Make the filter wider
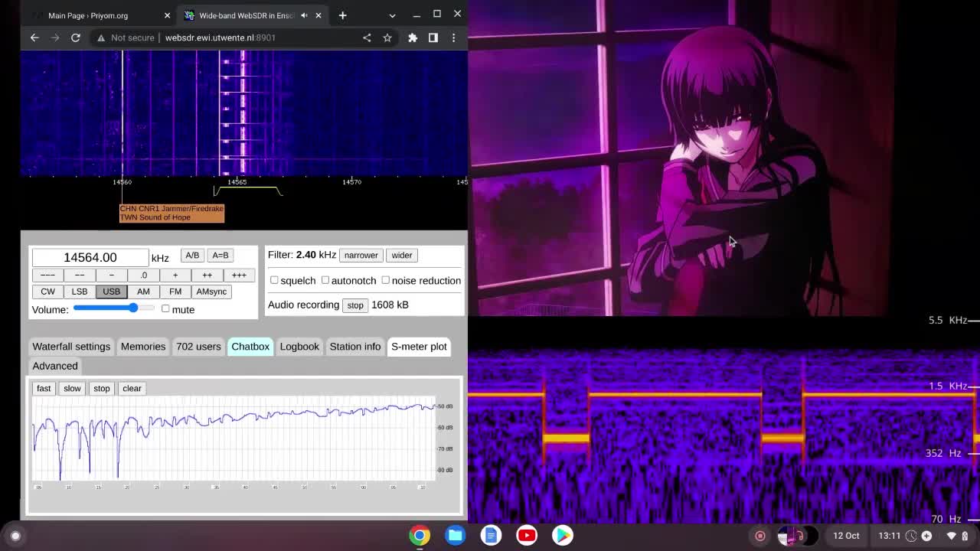 coord(402,256)
